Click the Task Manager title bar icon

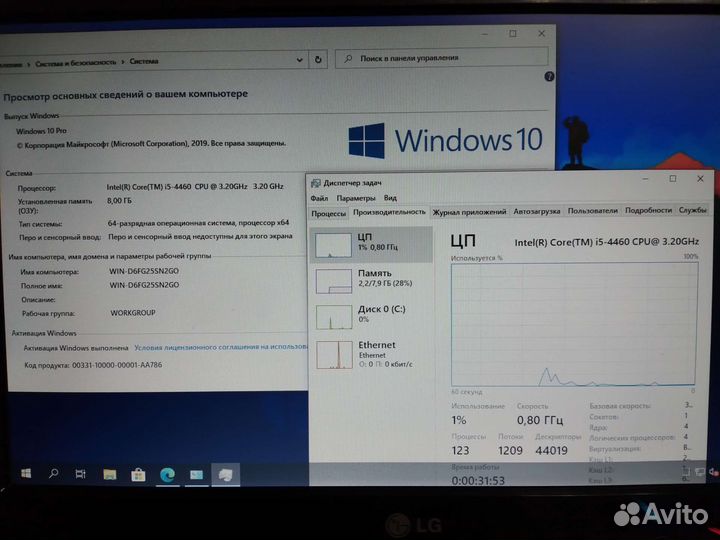(x=315, y=183)
